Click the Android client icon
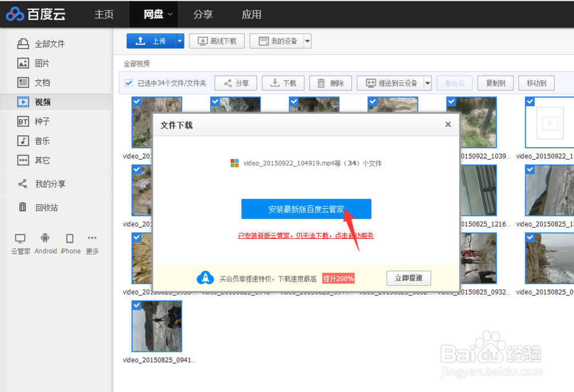Viewport: 574px width, 392px height. [45, 238]
